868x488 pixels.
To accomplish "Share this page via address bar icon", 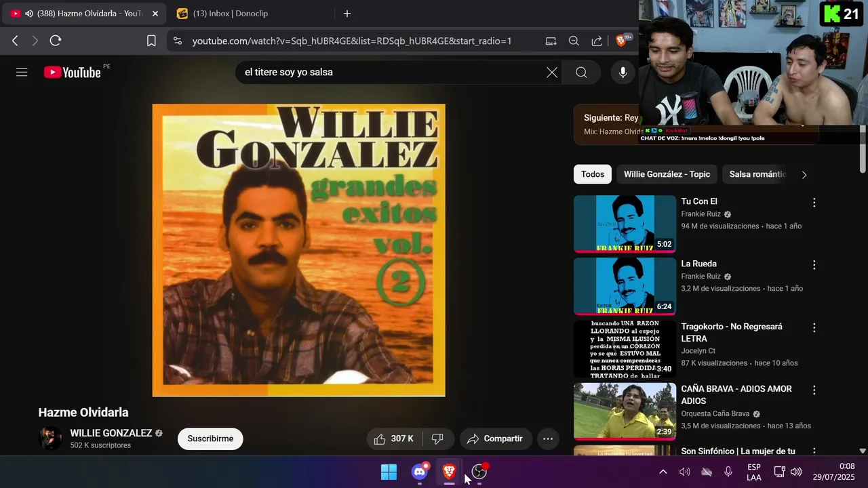I will (597, 41).
